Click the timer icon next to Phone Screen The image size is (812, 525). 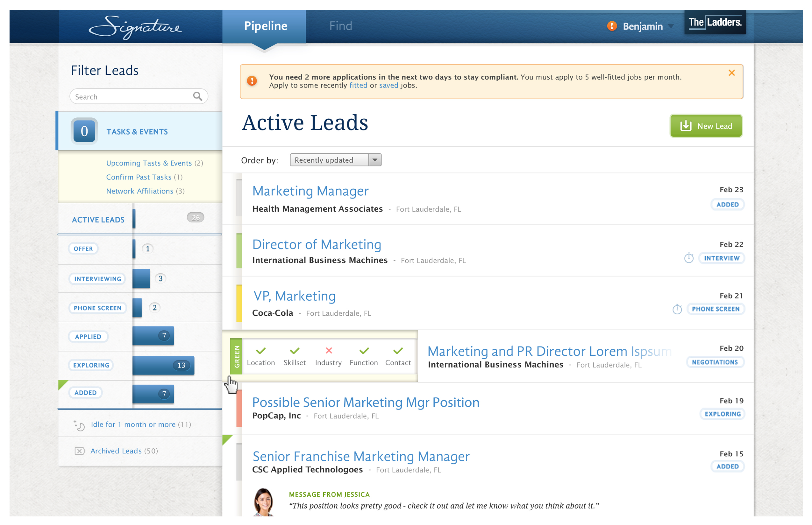(677, 309)
